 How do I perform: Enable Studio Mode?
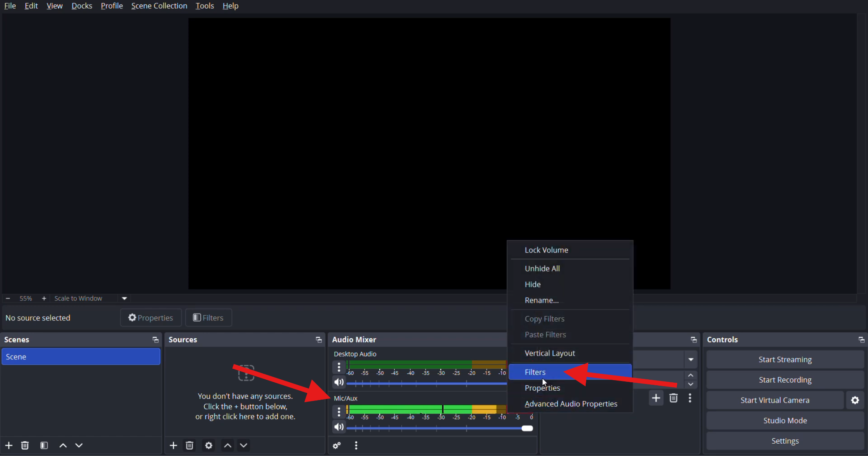(x=785, y=420)
